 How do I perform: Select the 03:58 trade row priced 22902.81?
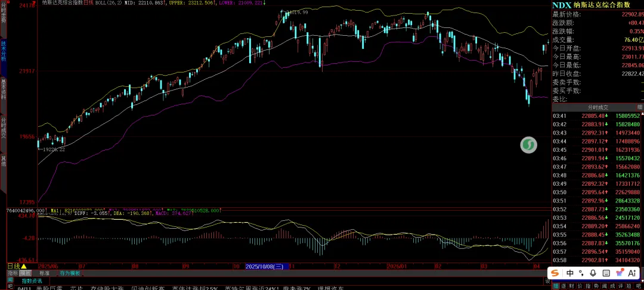pyautogui.click(x=597, y=260)
